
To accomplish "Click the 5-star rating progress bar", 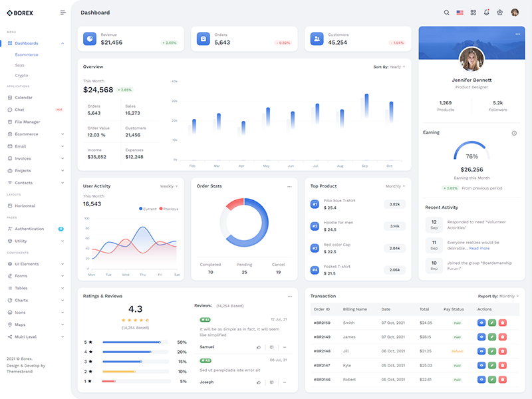I will point(132,342).
